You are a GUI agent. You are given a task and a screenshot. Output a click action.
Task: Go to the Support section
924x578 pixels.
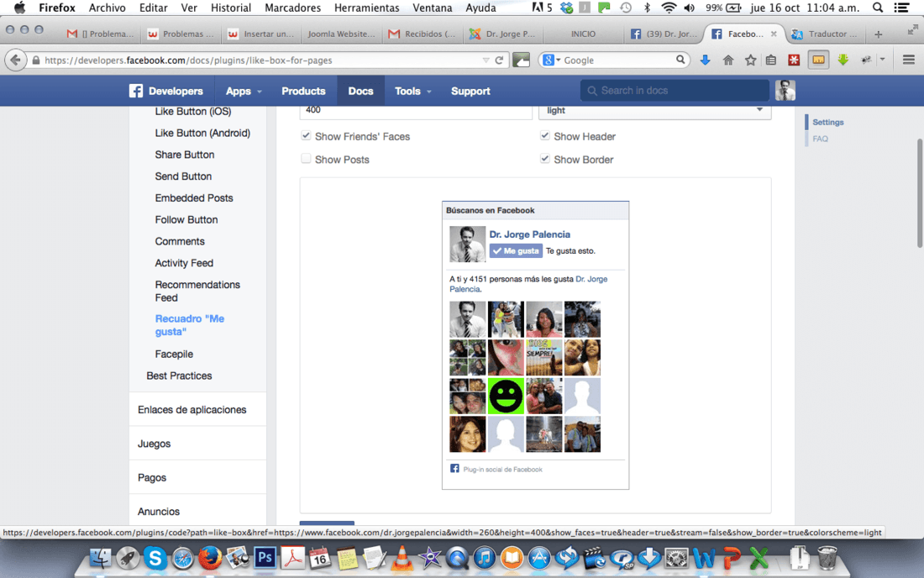[x=470, y=91]
